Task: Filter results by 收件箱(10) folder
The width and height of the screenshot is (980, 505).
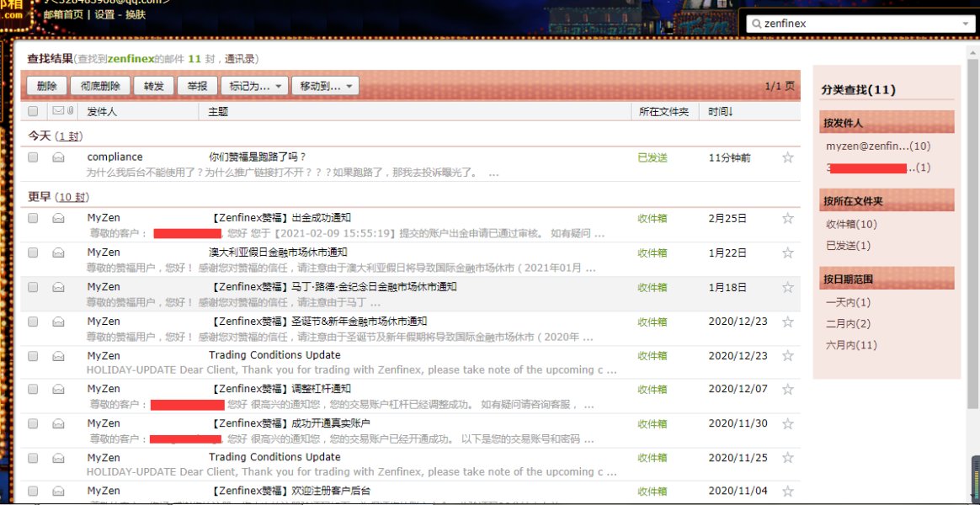Action: click(851, 224)
